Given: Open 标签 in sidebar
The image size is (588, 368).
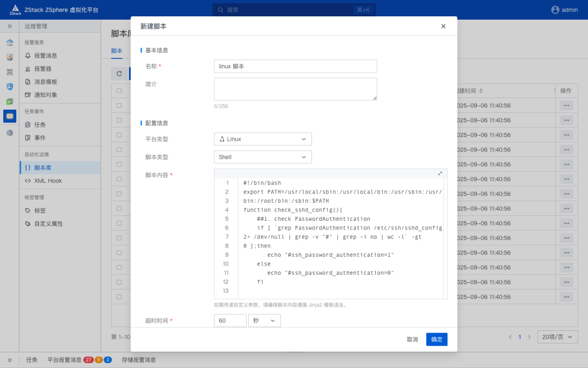Looking at the screenshot, I should coord(40,210).
